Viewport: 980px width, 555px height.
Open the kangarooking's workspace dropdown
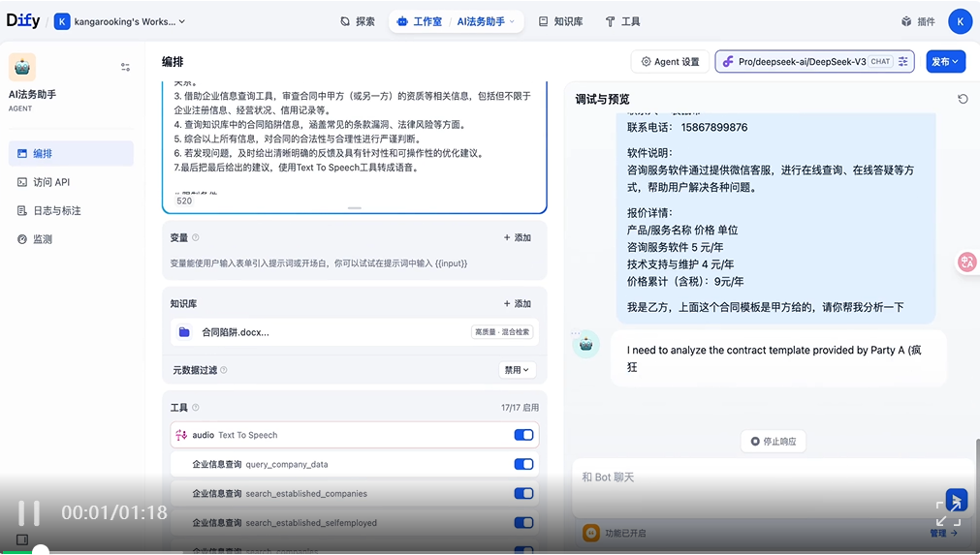point(120,21)
